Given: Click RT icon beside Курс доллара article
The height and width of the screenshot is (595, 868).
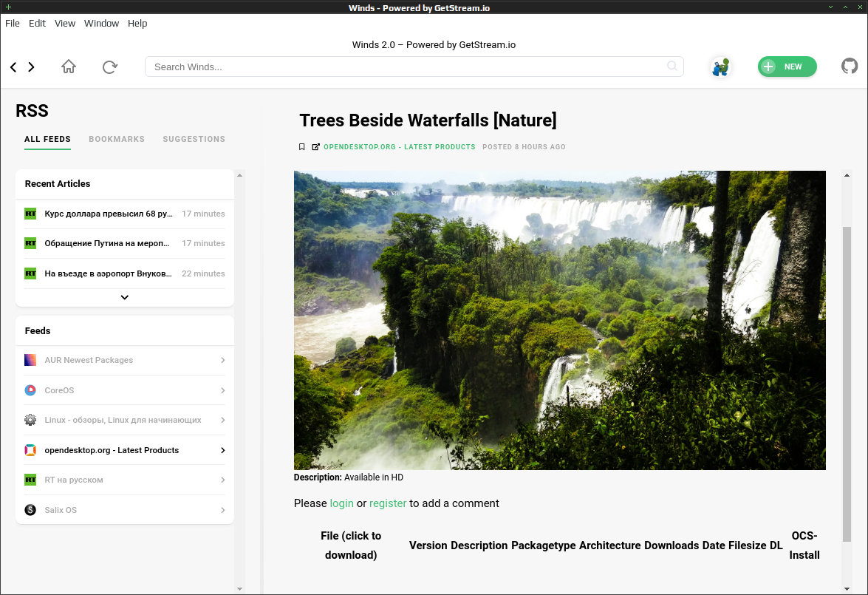Looking at the screenshot, I should point(30,214).
